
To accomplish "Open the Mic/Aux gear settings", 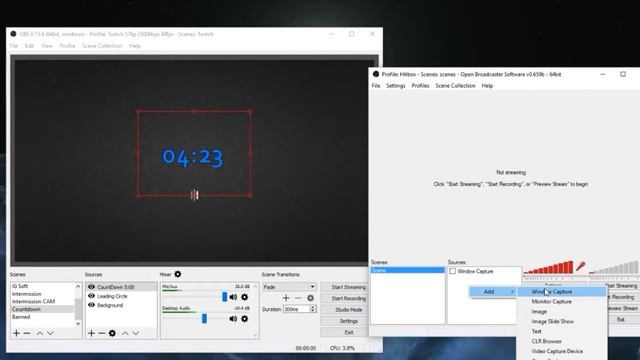I will [x=244, y=297].
